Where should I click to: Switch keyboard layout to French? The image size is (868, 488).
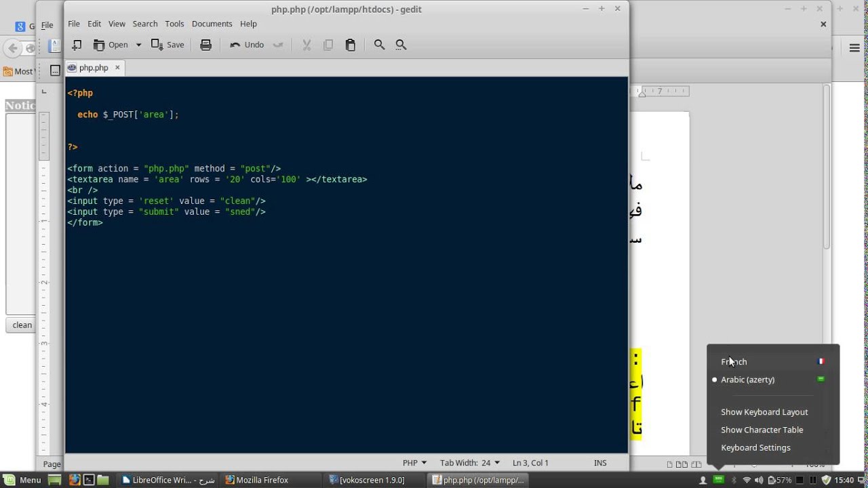772,362
